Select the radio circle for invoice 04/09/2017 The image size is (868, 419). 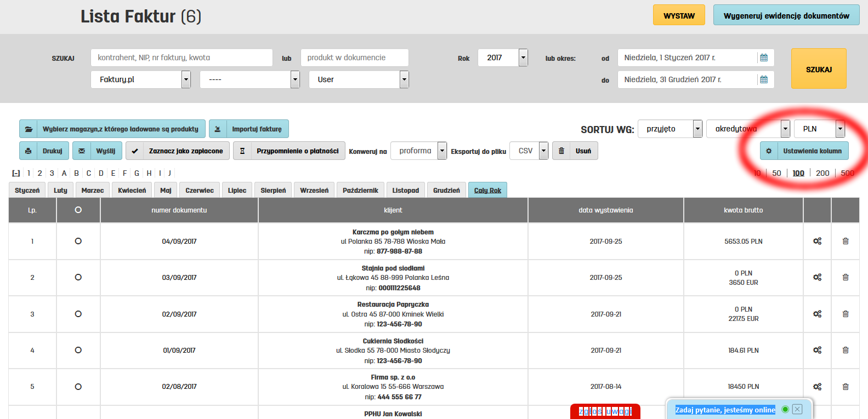pos(78,241)
